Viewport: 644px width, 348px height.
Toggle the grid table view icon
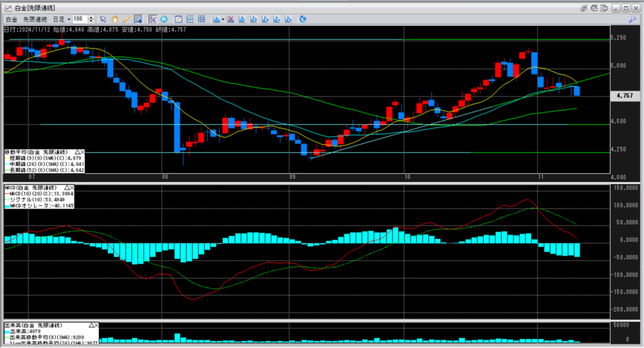point(202,19)
